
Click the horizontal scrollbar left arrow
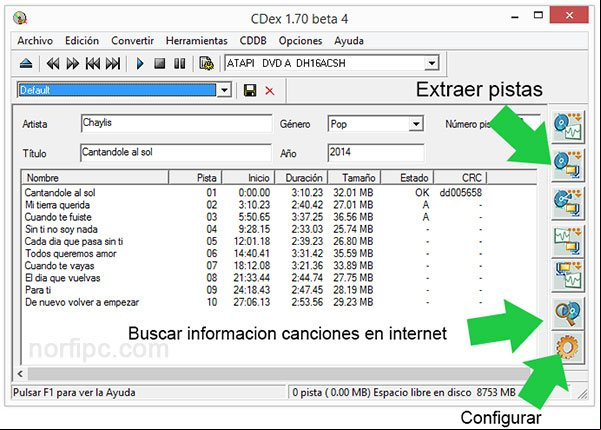tap(20, 373)
